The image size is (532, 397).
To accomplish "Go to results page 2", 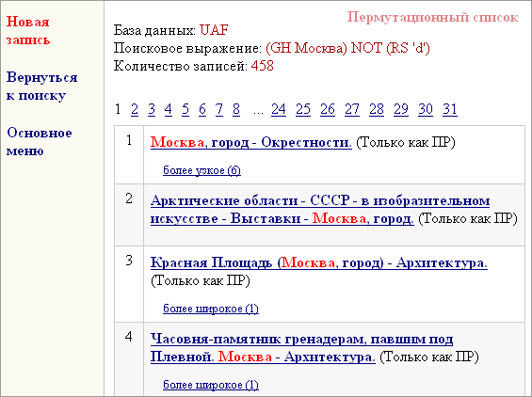I will click(x=135, y=109).
